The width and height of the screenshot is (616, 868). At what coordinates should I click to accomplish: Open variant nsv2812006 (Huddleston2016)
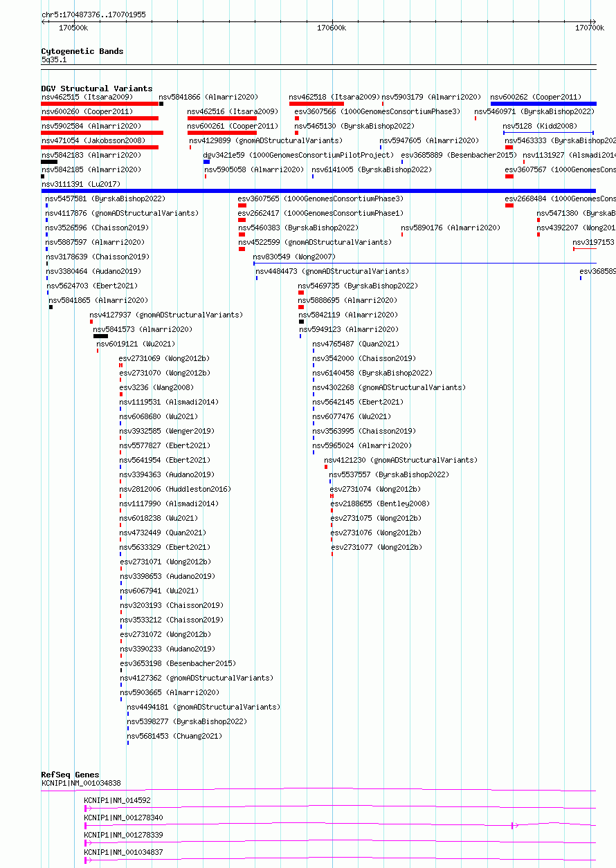pos(176,489)
